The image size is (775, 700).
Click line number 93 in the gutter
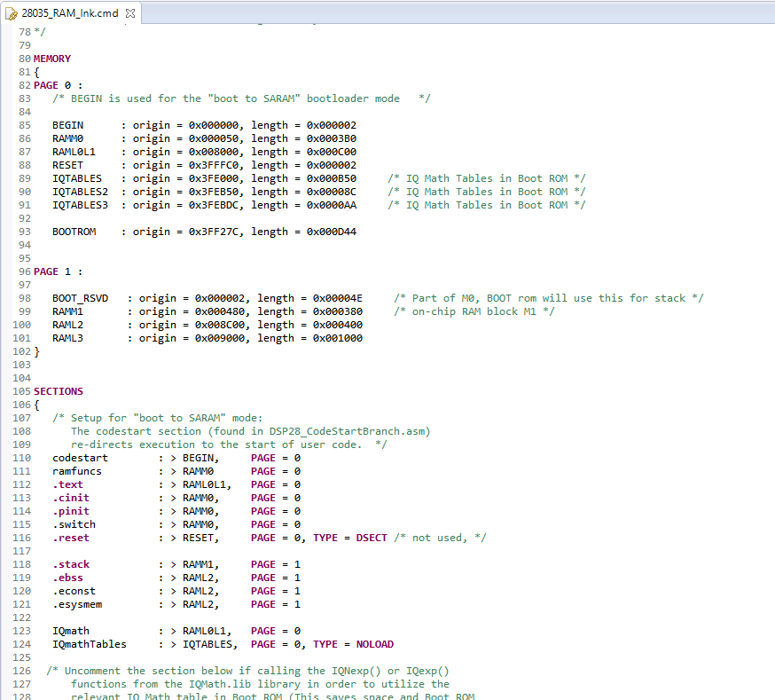pos(22,232)
